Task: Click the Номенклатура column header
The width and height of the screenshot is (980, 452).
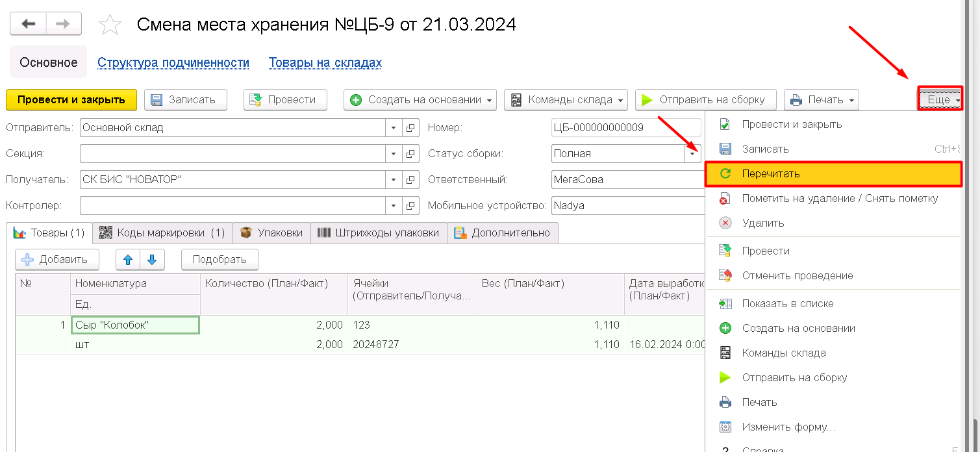Action: click(135, 284)
